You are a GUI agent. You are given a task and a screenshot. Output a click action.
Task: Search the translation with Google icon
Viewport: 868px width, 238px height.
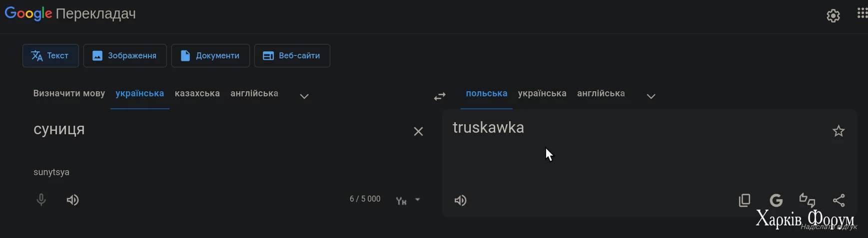(776, 201)
